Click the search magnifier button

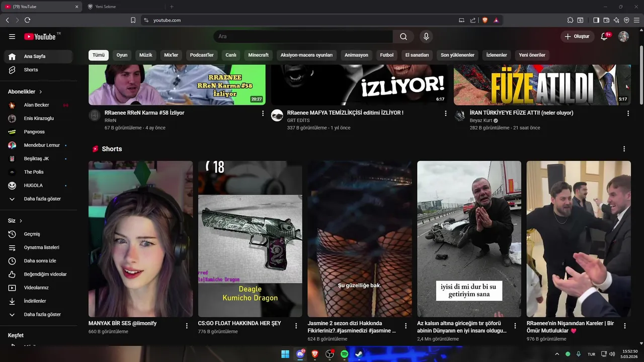pos(404,36)
